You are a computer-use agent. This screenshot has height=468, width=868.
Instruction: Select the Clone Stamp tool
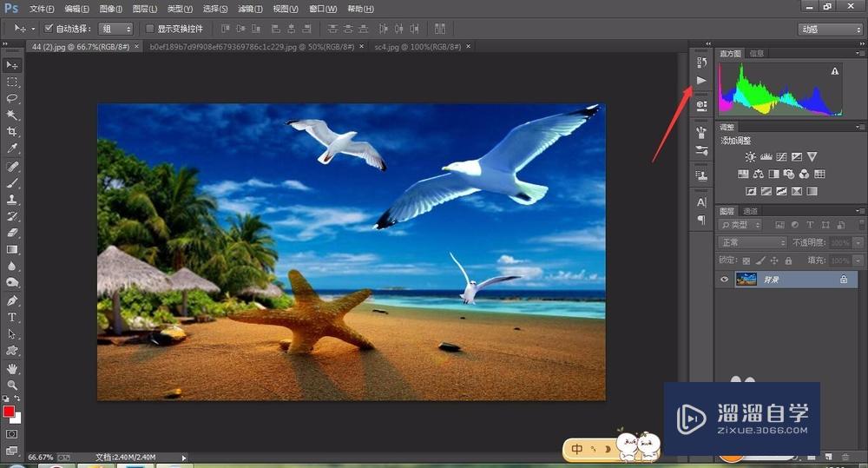(x=11, y=200)
